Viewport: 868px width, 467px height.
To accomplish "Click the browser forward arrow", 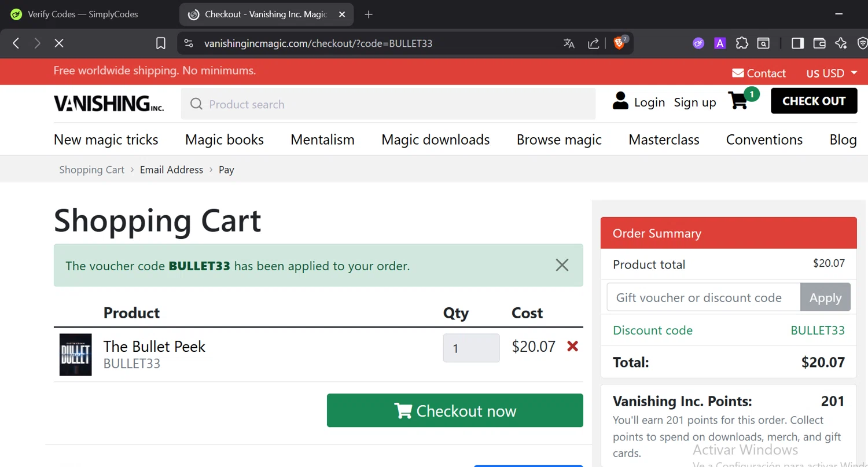I will (38, 43).
